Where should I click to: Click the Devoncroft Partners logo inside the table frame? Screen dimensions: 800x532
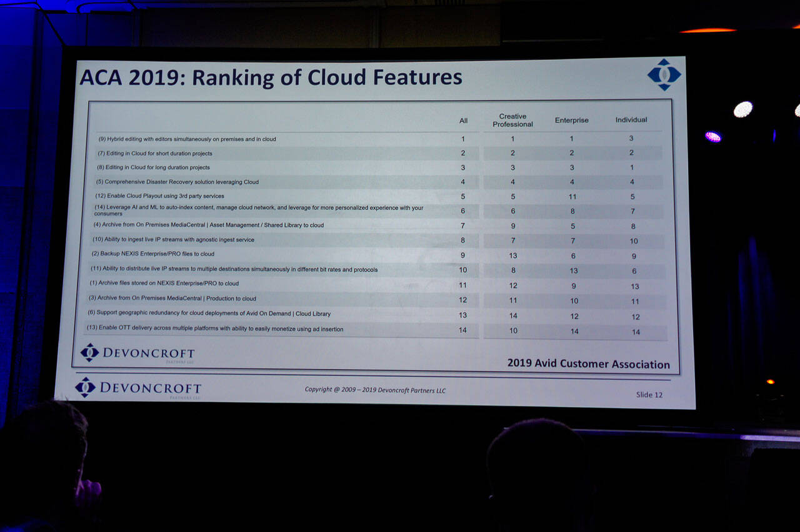coord(137,353)
